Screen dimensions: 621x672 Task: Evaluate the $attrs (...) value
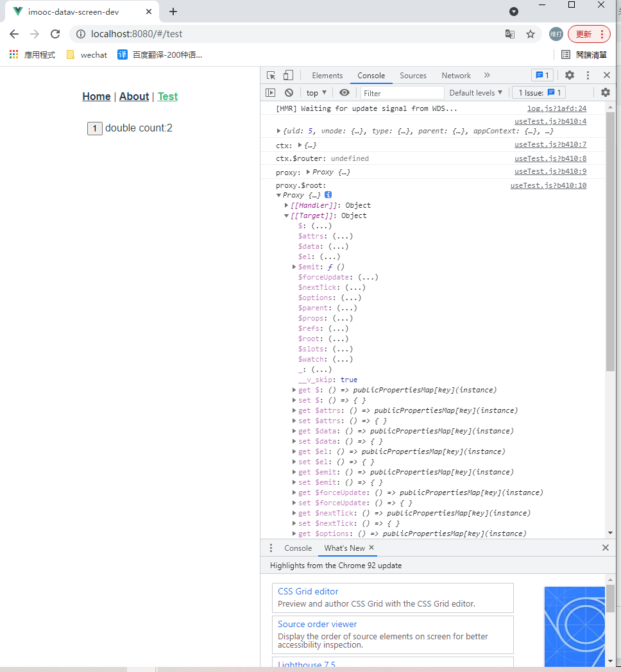coord(343,236)
